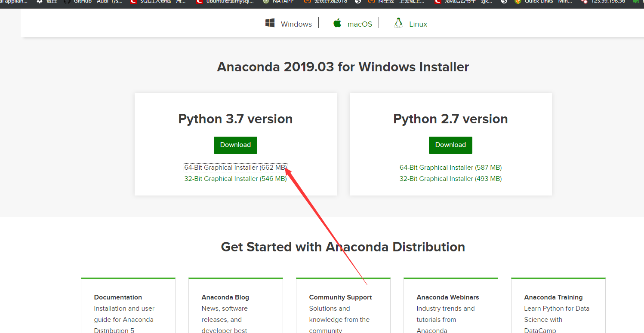Open the 'ubuntu安装mysql' bookmark
Screen dimensions: 644x333
click(x=225, y=2)
